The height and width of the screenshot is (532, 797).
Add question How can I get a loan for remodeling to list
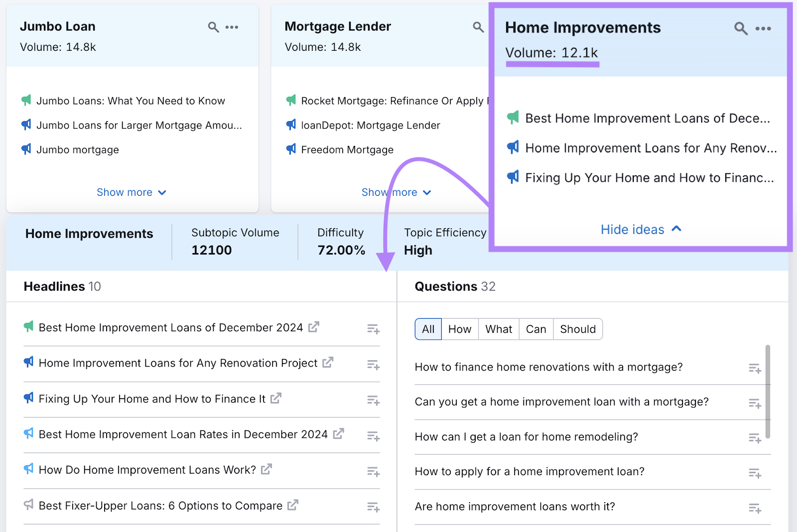point(755,438)
